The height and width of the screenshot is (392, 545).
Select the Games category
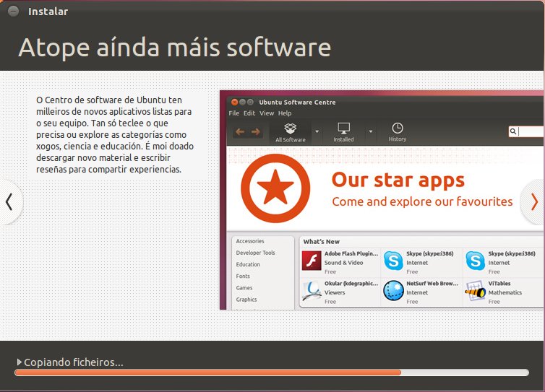point(244,288)
